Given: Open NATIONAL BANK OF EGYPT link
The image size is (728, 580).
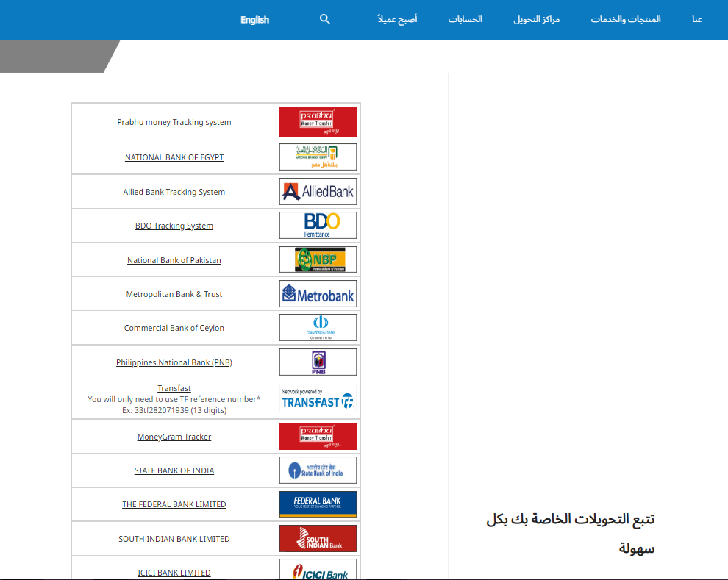Looking at the screenshot, I should (x=174, y=157).
